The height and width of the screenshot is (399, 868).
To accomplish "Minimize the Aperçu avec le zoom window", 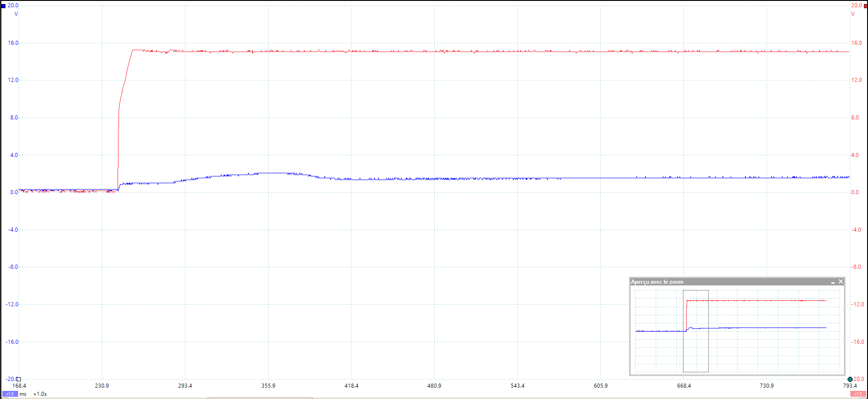I will [833, 282].
